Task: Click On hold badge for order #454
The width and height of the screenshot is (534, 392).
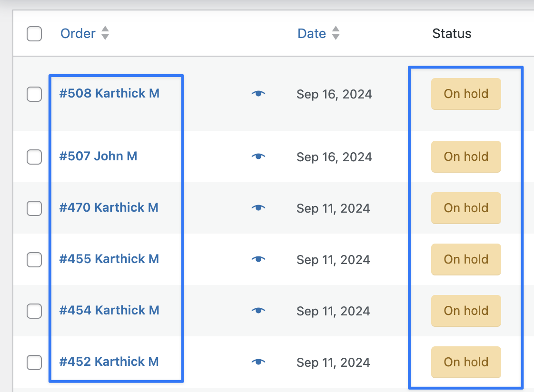Action: point(466,311)
